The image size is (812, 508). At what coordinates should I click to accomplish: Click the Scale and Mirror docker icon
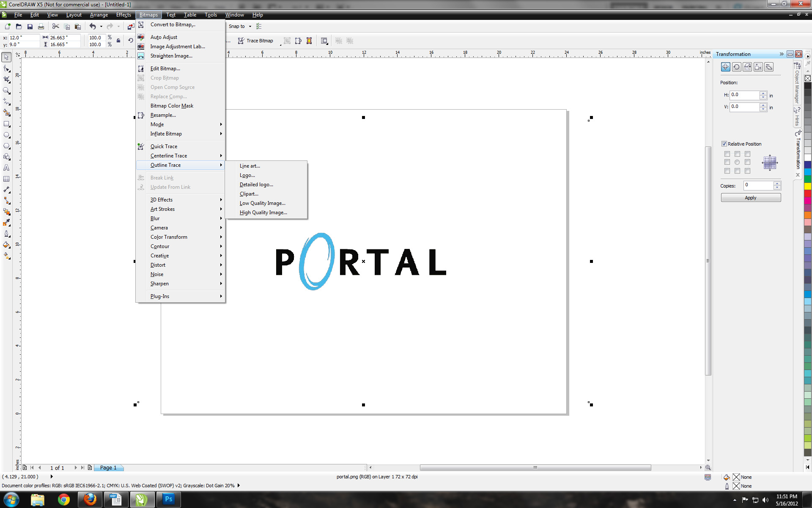pyautogui.click(x=747, y=67)
